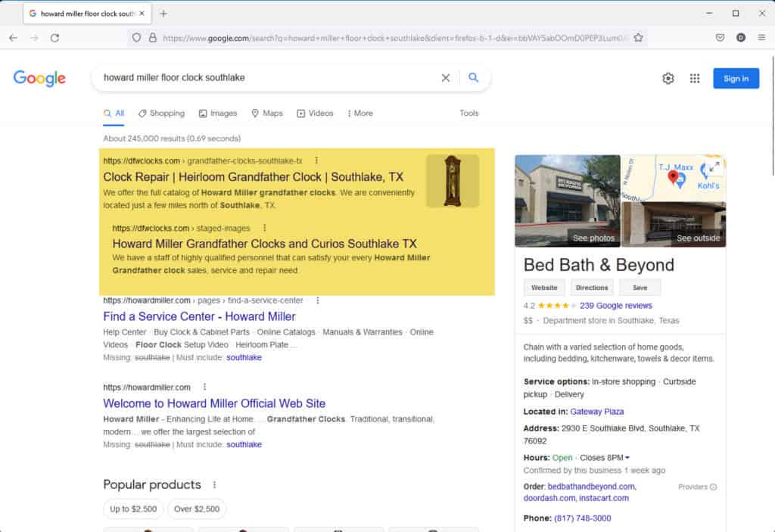This screenshot has height=532, width=775.
Task: Open the bedbathandbeyond.com order link
Action: tap(592, 487)
